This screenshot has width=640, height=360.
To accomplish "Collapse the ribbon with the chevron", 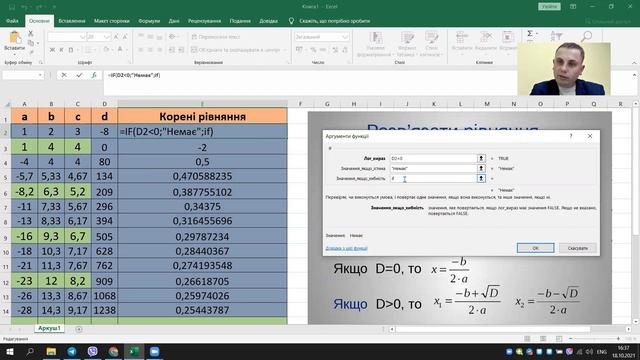I will [x=634, y=63].
